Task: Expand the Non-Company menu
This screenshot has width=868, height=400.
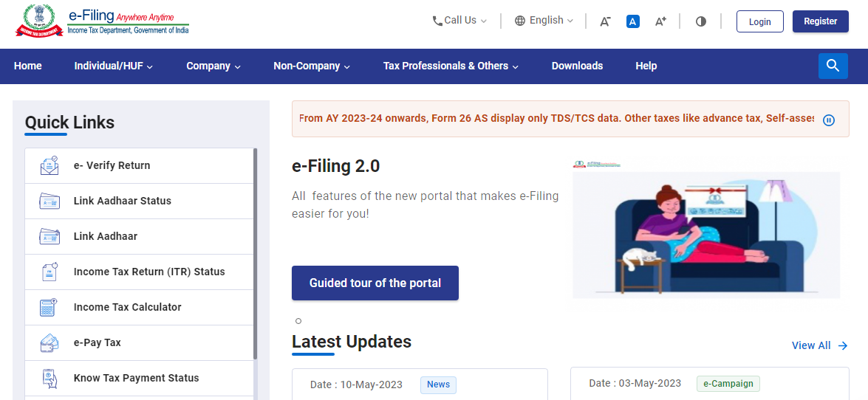Action: tap(312, 66)
